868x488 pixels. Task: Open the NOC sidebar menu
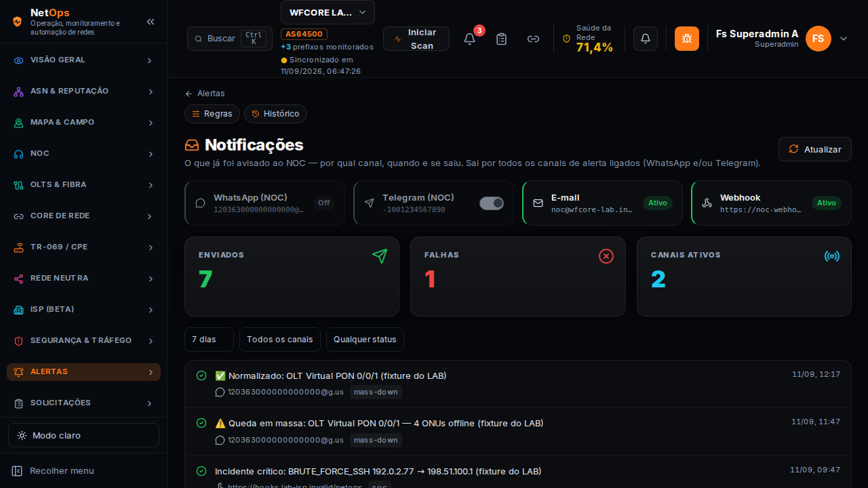[x=83, y=154]
